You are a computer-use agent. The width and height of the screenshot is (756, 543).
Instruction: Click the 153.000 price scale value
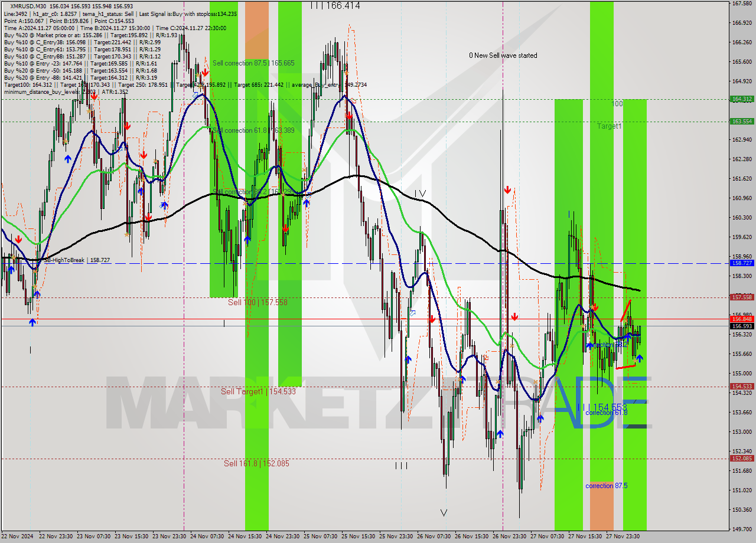click(x=742, y=432)
